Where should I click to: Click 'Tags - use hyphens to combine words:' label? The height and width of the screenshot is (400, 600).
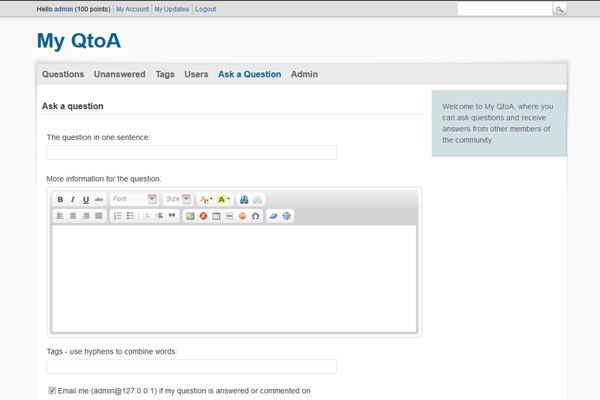point(112,351)
